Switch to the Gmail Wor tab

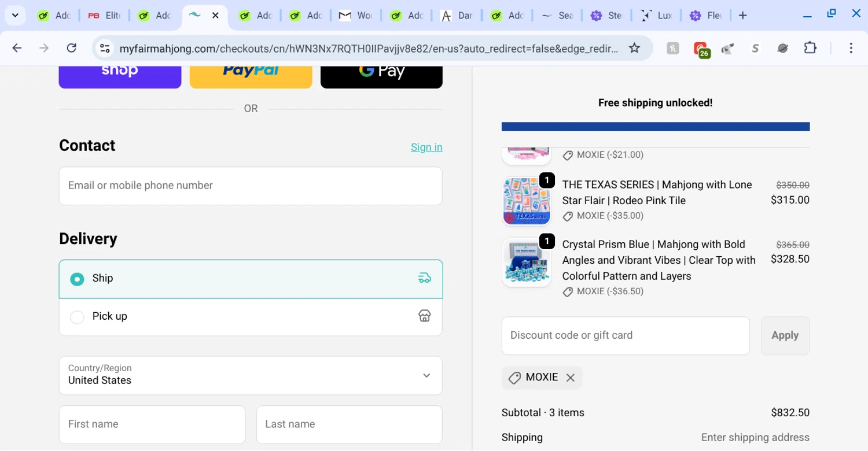[356, 16]
